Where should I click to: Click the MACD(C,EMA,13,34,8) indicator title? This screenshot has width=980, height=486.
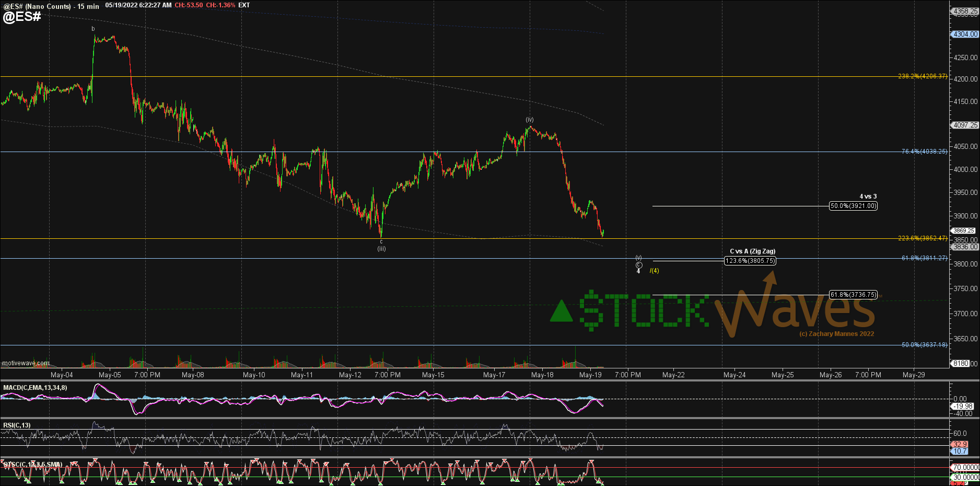(x=35, y=388)
